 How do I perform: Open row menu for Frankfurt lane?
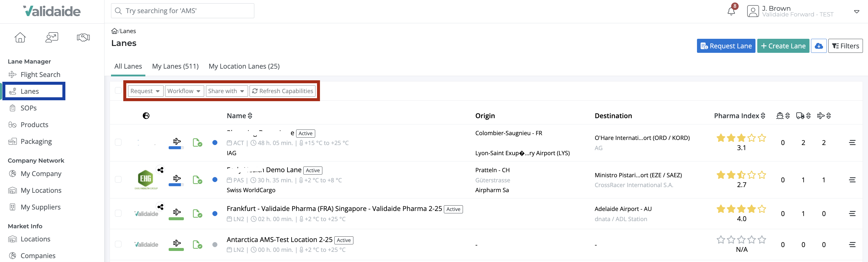(852, 213)
